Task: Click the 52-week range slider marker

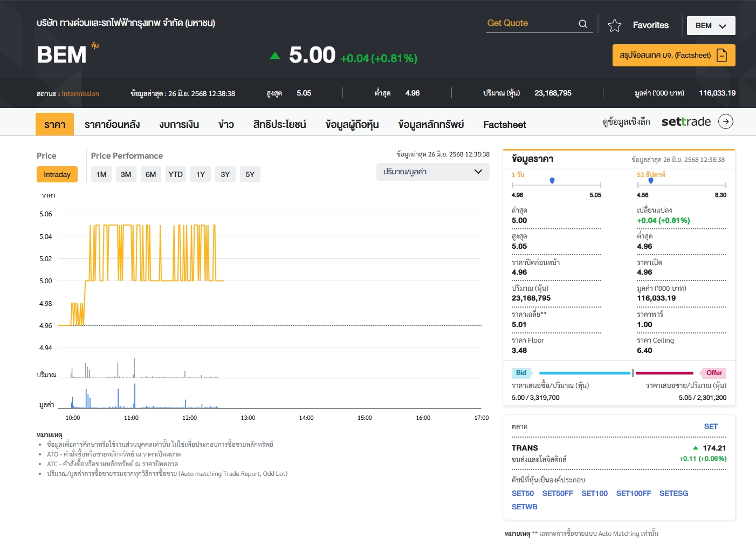Action: tap(651, 181)
